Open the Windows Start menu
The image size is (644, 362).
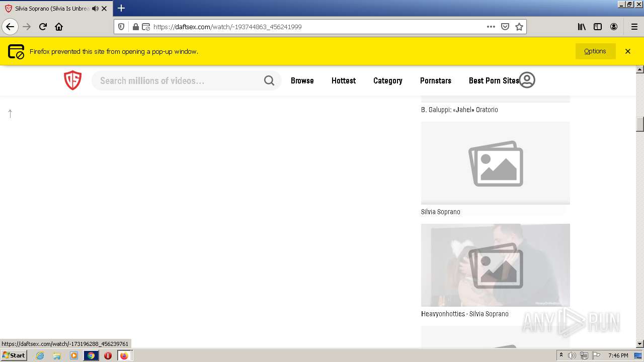pyautogui.click(x=14, y=355)
